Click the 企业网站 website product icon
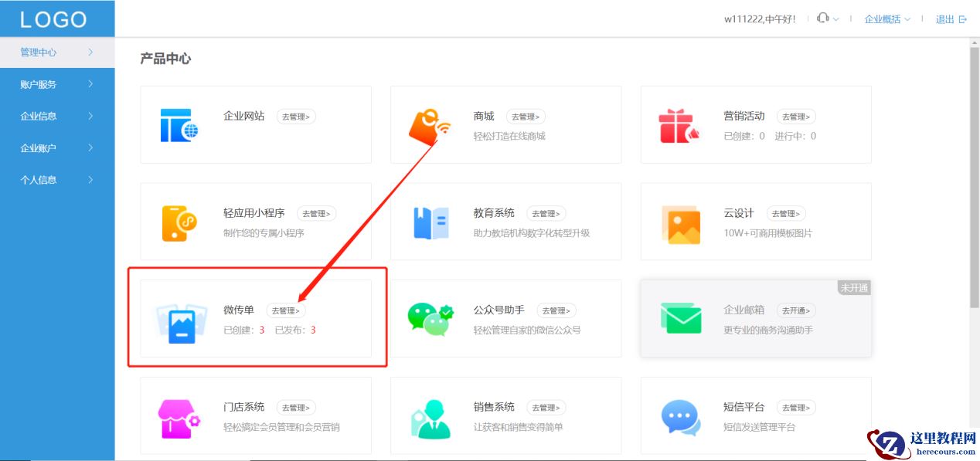 click(x=179, y=124)
